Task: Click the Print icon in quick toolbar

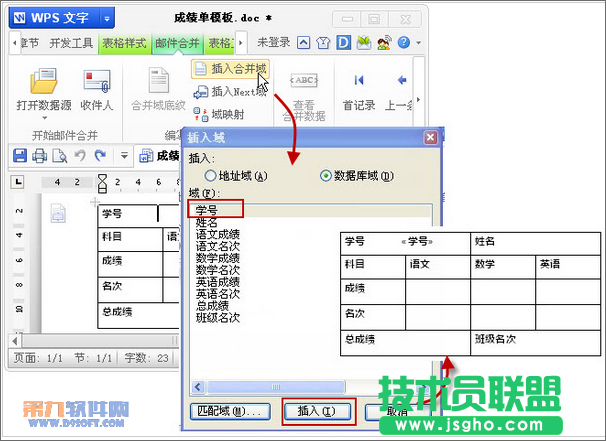Action: coord(39,156)
